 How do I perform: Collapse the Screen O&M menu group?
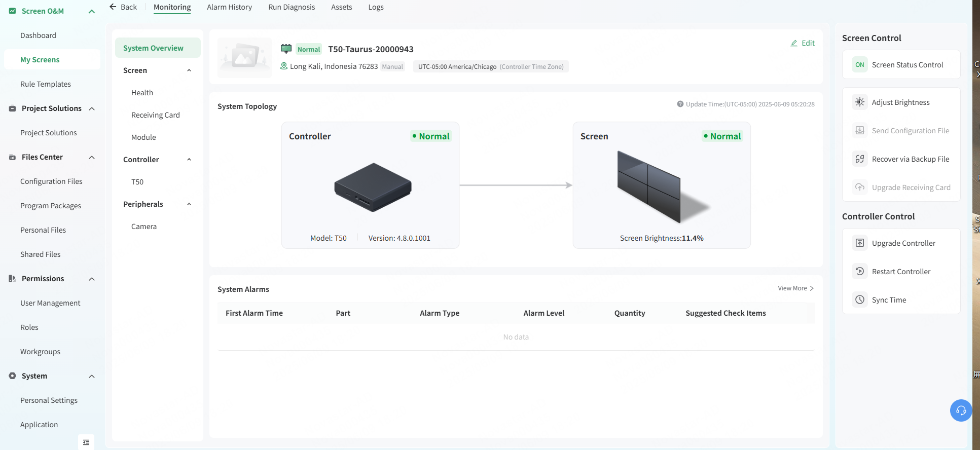(x=92, y=11)
